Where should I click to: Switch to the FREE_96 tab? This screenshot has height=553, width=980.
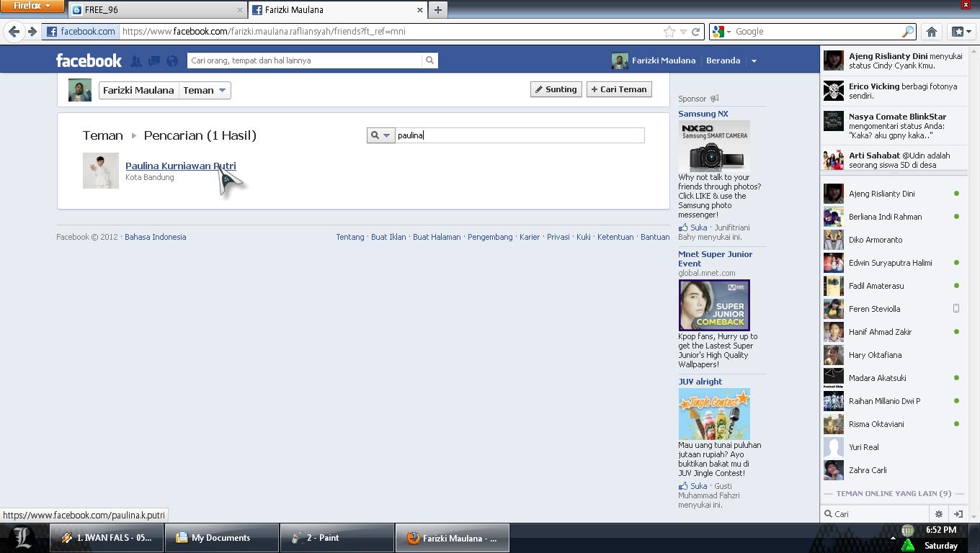(x=158, y=10)
